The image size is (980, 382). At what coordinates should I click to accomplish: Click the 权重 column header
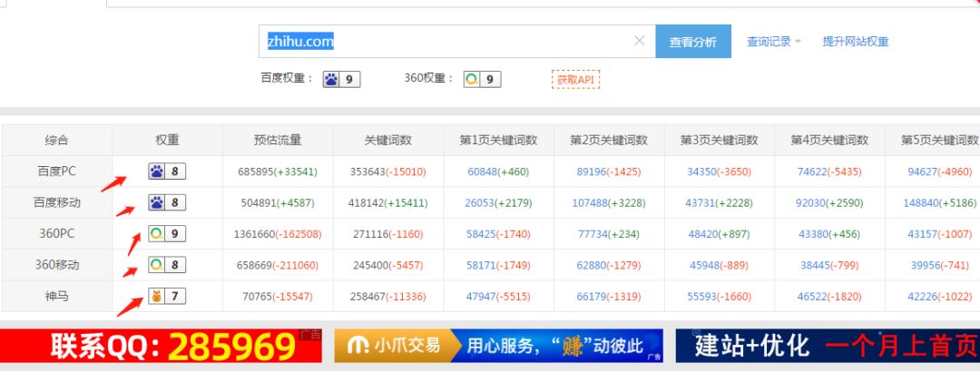pos(168,140)
